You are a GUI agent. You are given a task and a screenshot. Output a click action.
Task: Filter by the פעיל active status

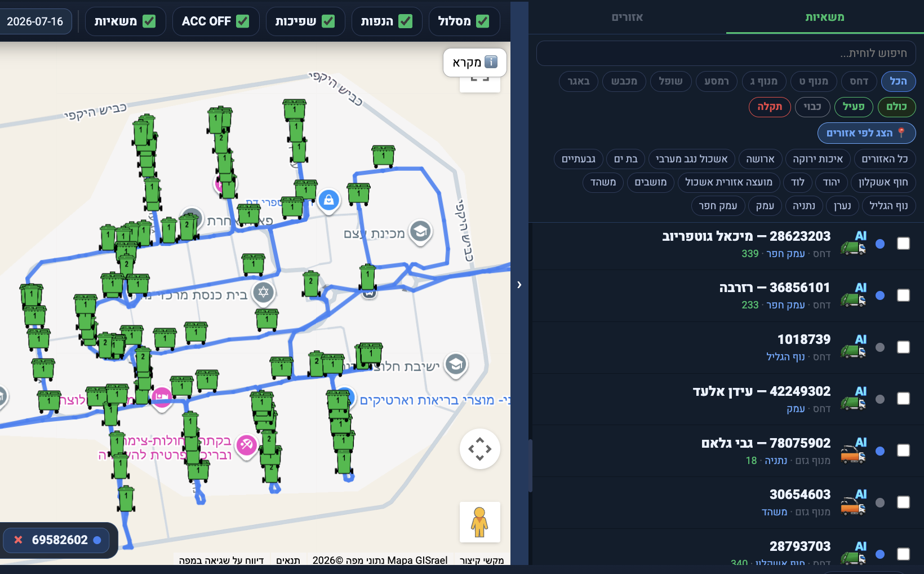coord(854,107)
